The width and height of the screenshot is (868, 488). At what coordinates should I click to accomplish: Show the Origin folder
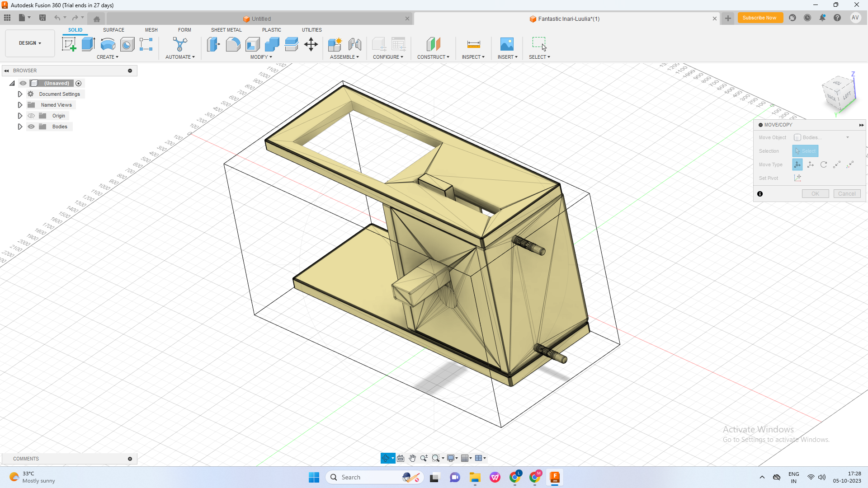point(31,116)
